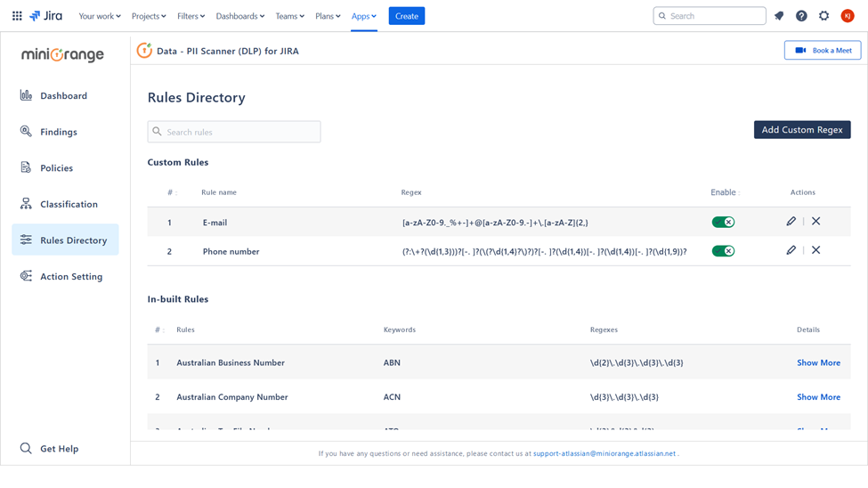Expand the Your work dropdown
This screenshot has height=488, width=868.
coord(100,16)
